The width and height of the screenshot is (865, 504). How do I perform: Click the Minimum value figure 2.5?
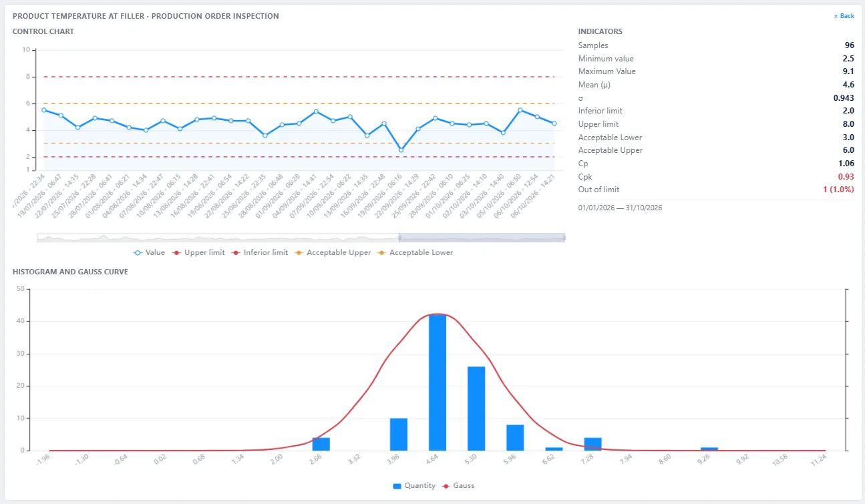pos(849,59)
